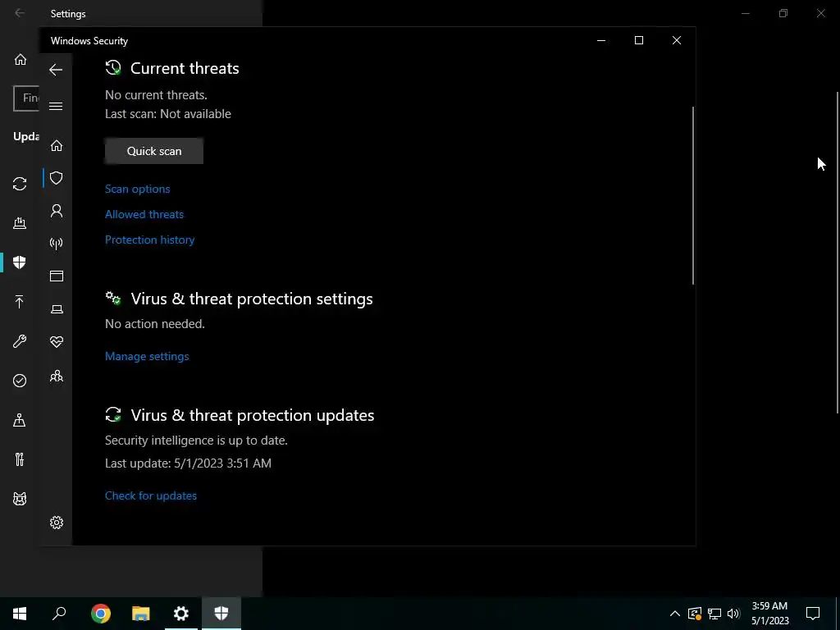Open Windows Security Home icon

pyautogui.click(x=57, y=146)
